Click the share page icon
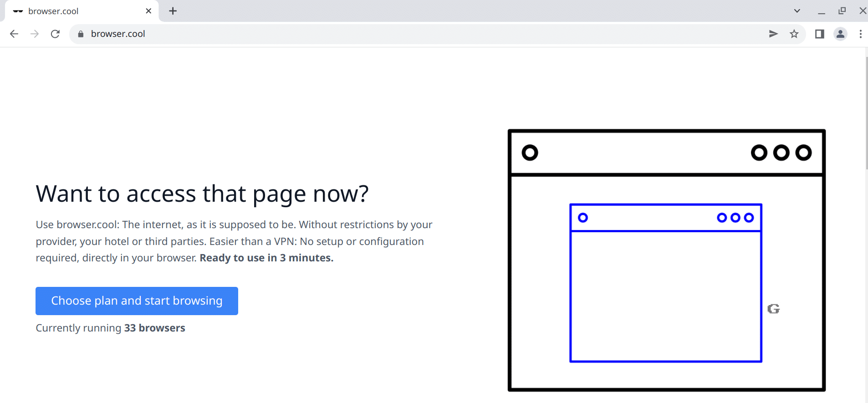 pos(773,34)
